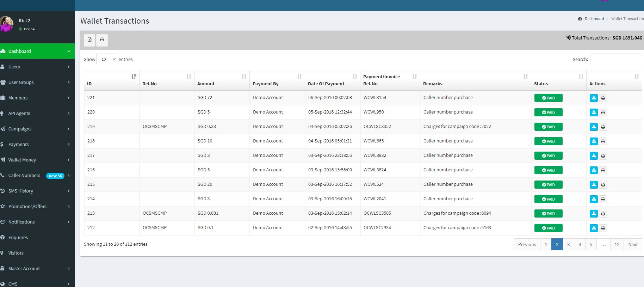The width and height of the screenshot is (644, 287).
Task: Open the Show entries count dropdown
Action: pos(106,59)
